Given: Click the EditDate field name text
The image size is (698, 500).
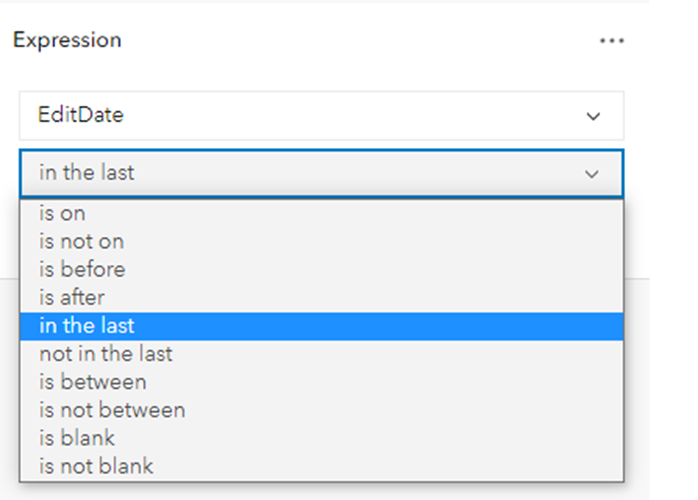Looking at the screenshot, I should (81, 116).
